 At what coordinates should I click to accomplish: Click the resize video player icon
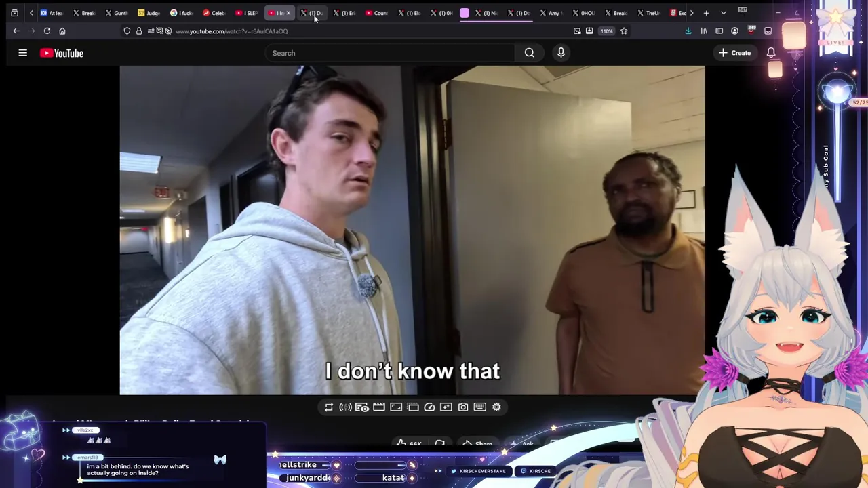click(396, 407)
